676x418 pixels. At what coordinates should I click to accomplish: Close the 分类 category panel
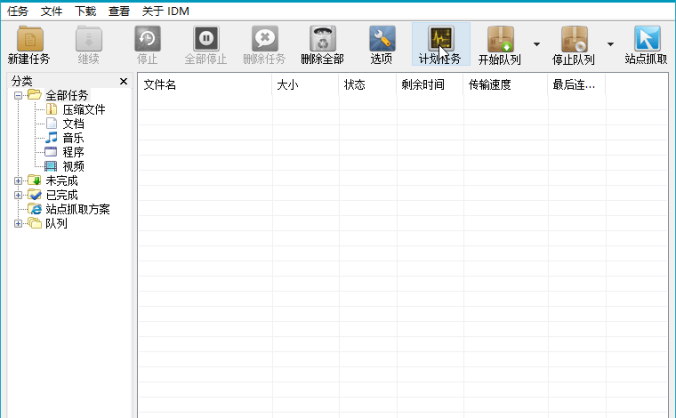123,81
